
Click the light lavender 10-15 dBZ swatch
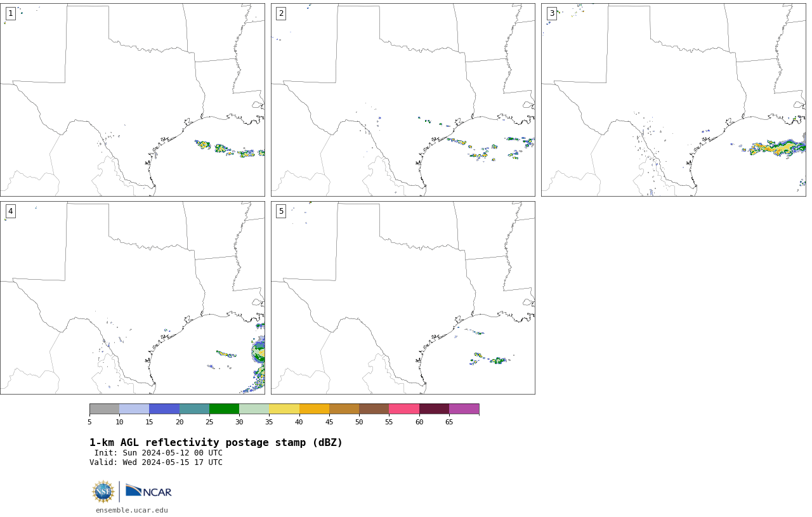click(134, 409)
